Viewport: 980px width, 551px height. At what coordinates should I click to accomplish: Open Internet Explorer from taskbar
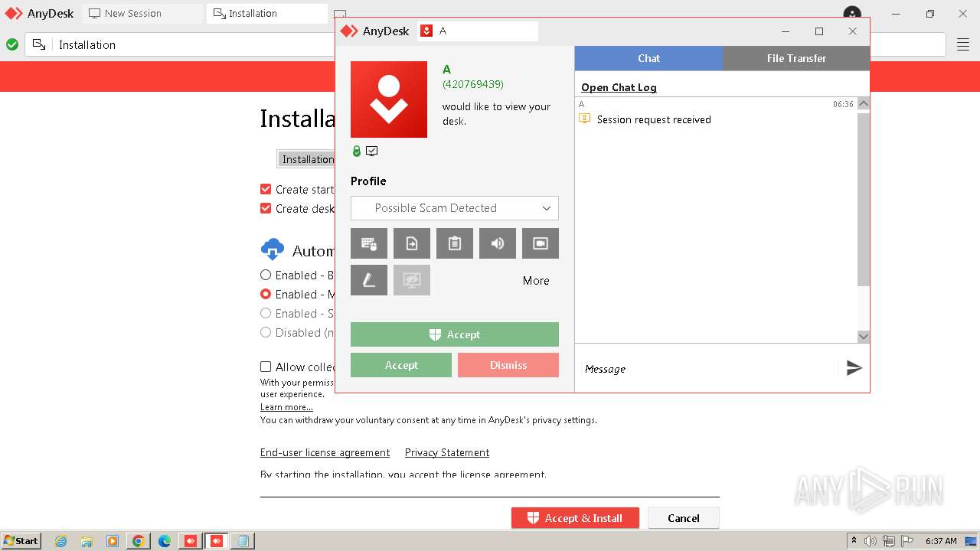pyautogui.click(x=60, y=541)
